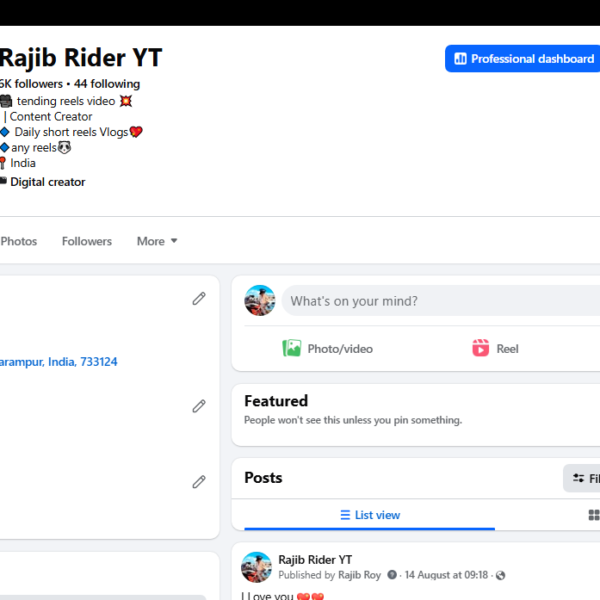600x600 pixels.
Task: Click the 'I Love you' post text
Action: click(282, 595)
